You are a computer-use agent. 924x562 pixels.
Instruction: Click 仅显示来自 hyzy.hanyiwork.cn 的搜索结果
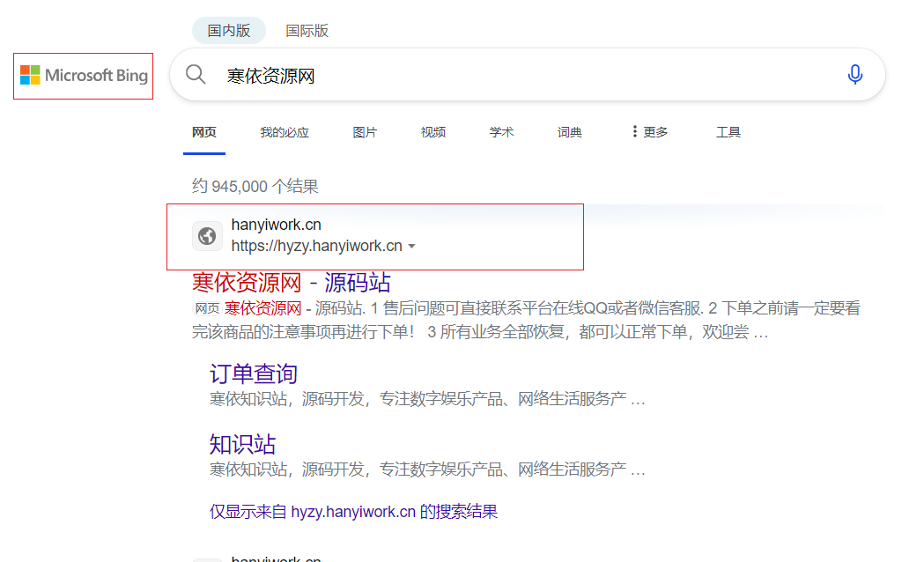coord(353,511)
